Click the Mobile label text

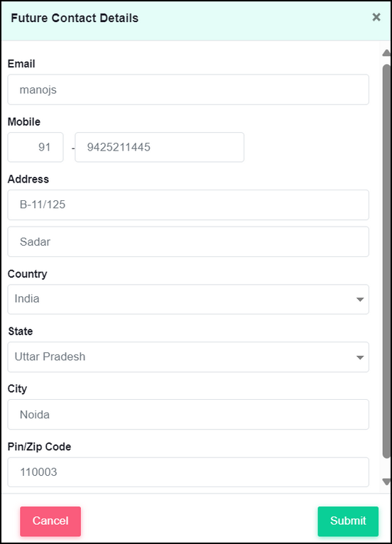(24, 121)
